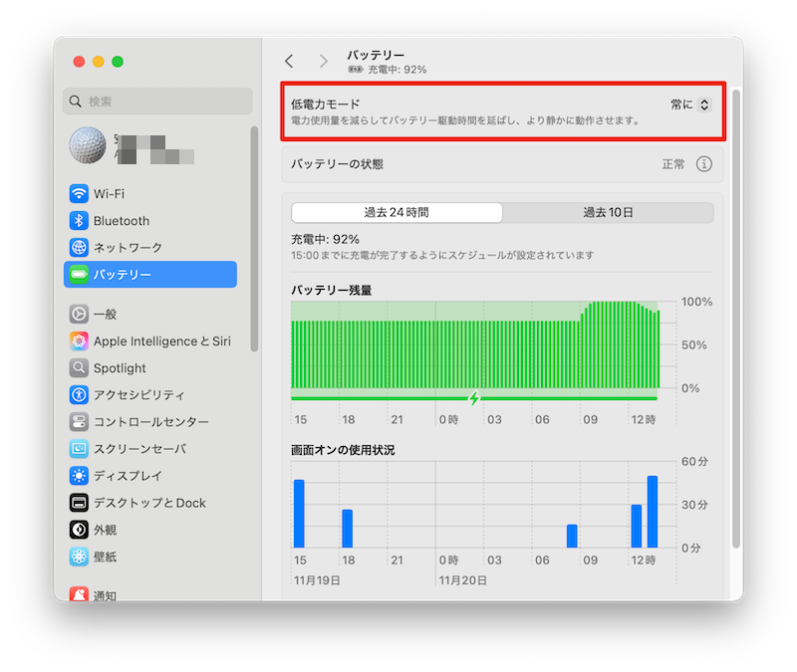Open 低電力モード 常に dropdown

point(691,105)
